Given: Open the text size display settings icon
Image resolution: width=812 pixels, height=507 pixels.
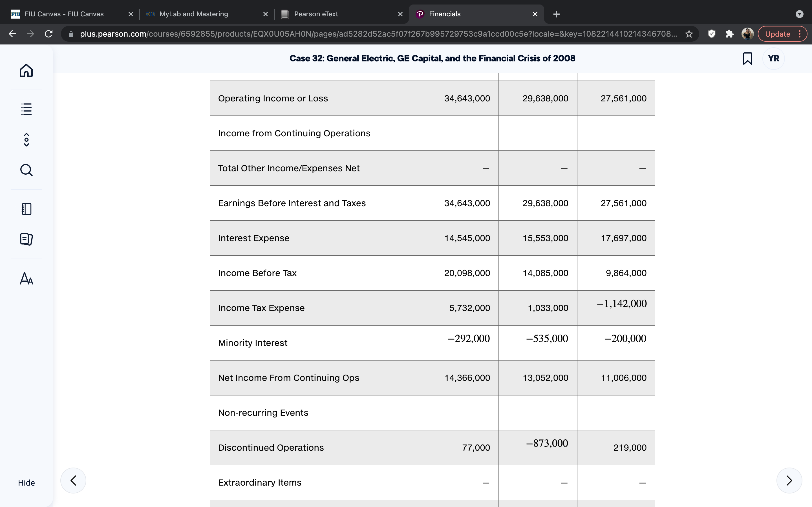Looking at the screenshot, I should pyautogui.click(x=26, y=278).
